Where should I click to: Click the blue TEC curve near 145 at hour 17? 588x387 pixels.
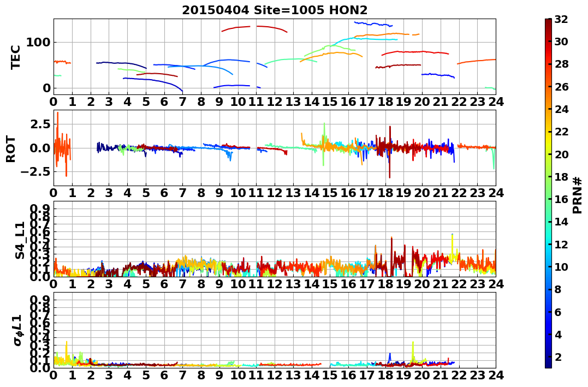click(x=373, y=24)
